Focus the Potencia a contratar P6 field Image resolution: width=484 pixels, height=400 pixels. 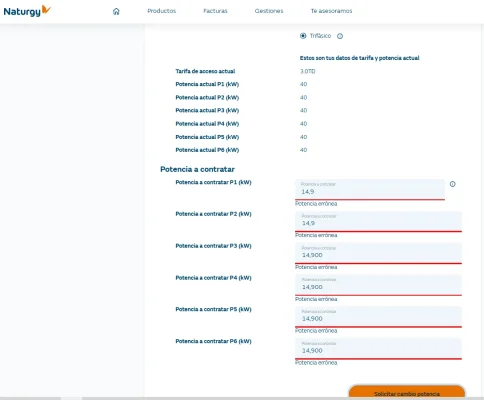click(x=378, y=349)
